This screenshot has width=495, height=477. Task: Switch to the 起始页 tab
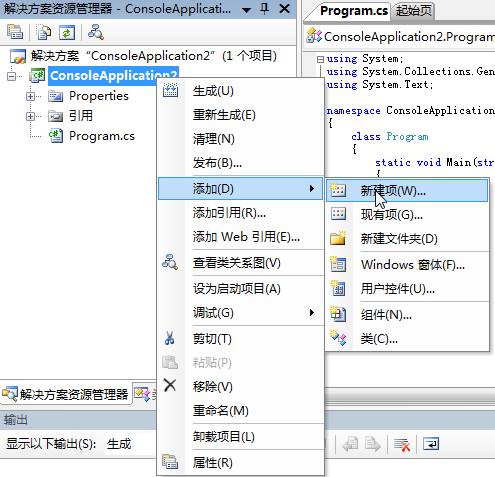413,11
